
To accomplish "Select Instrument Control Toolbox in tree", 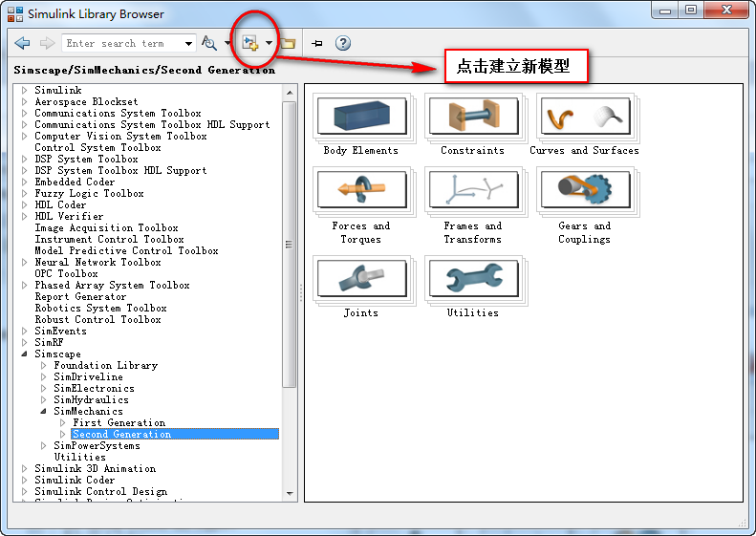I will coord(110,240).
